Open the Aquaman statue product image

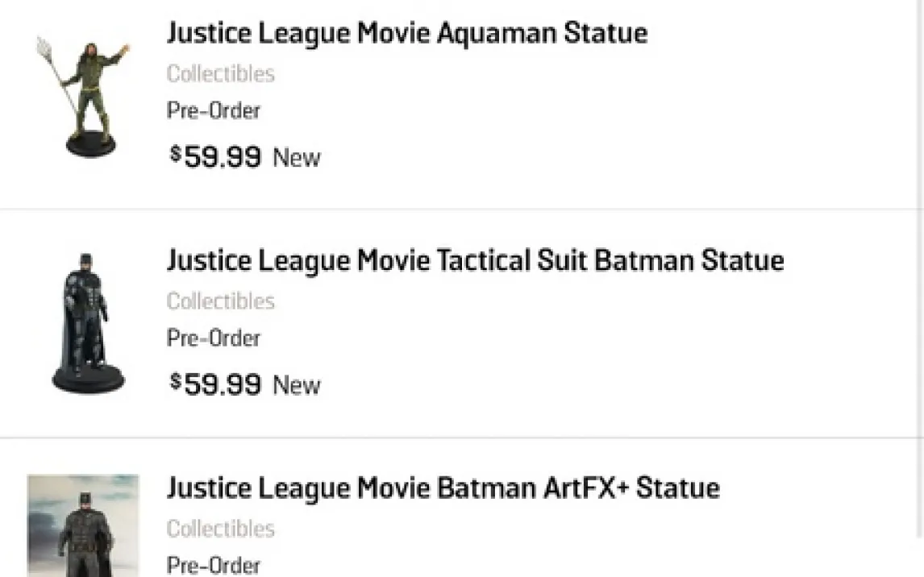pos(85,97)
